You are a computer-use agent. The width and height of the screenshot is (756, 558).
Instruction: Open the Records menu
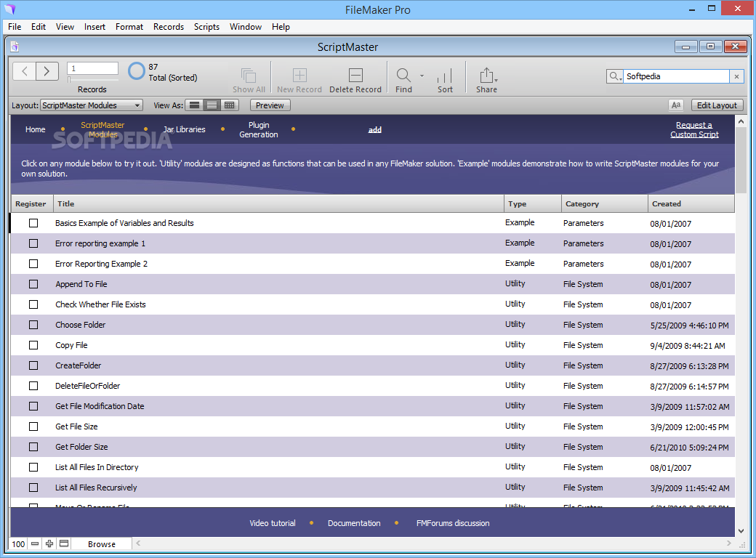pos(168,26)
